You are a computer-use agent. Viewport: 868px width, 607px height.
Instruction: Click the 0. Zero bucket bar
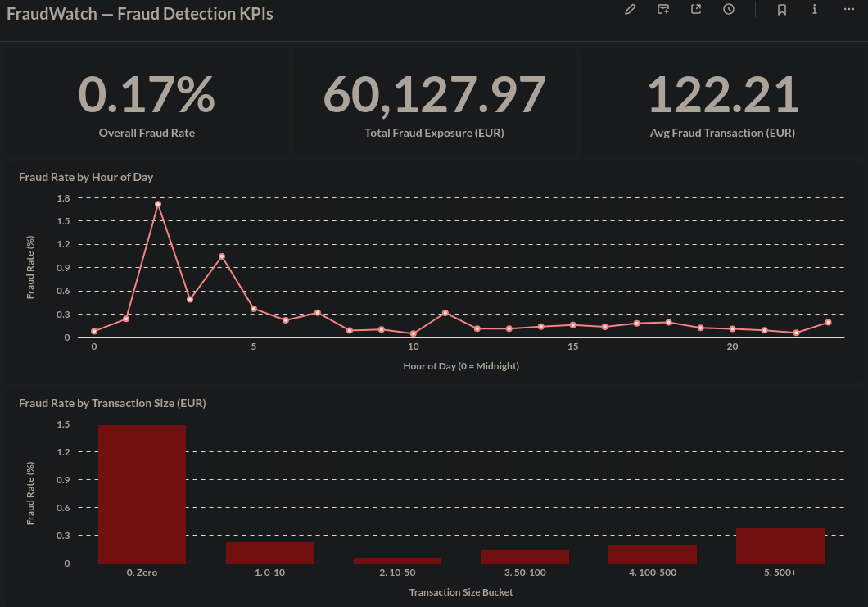pyautogui.click(x=142, y=494)
